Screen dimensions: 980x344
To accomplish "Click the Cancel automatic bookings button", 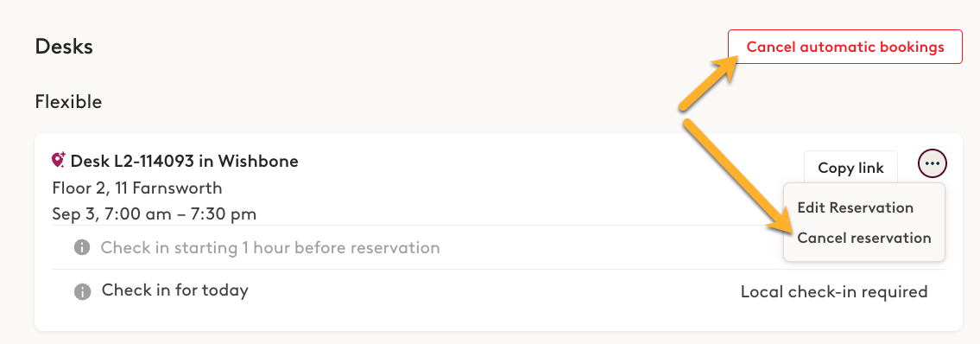I will pos(845,47).
